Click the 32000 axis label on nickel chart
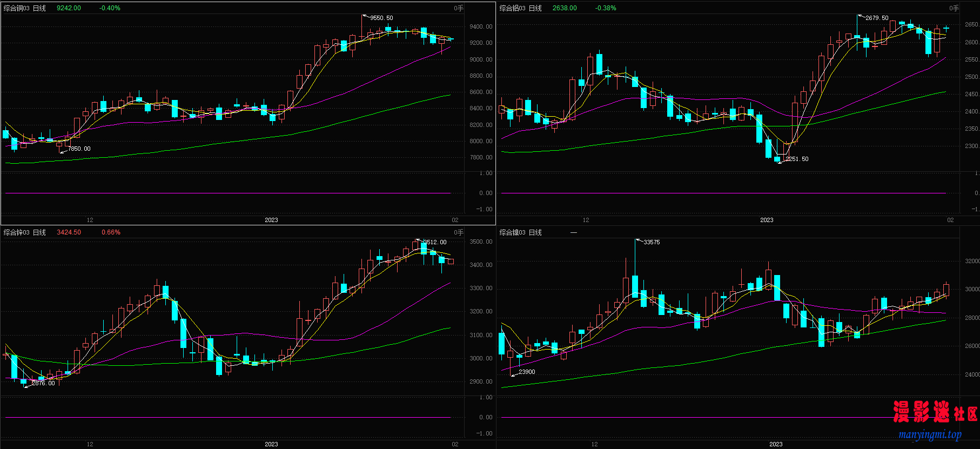The image size is (980, 449). click(972, 261)
